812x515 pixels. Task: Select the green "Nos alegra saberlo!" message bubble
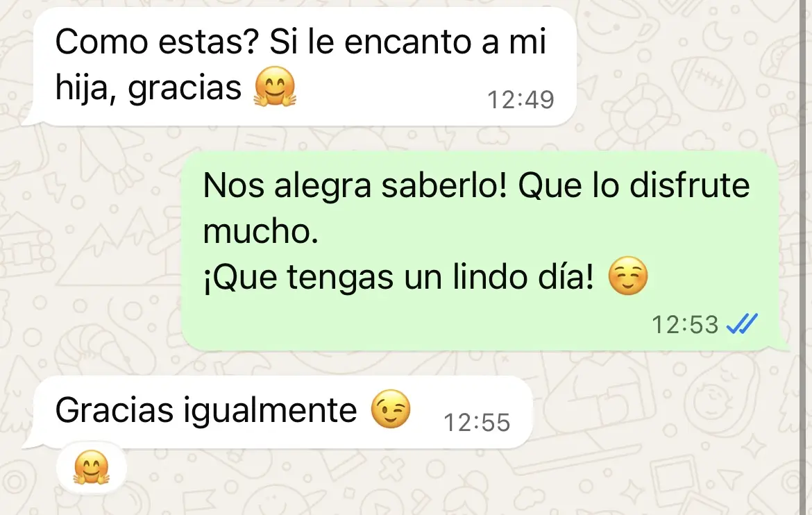point(480,251)
